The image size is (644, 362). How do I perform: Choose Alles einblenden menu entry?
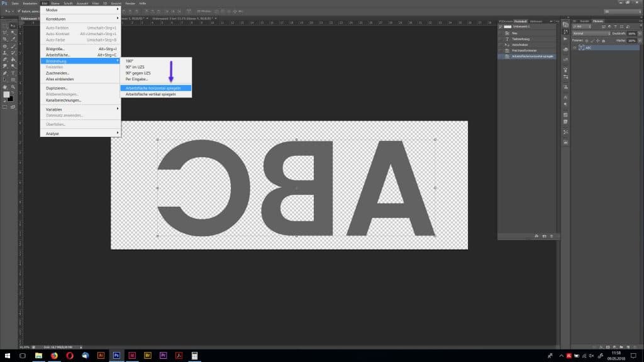pos(80,79)
